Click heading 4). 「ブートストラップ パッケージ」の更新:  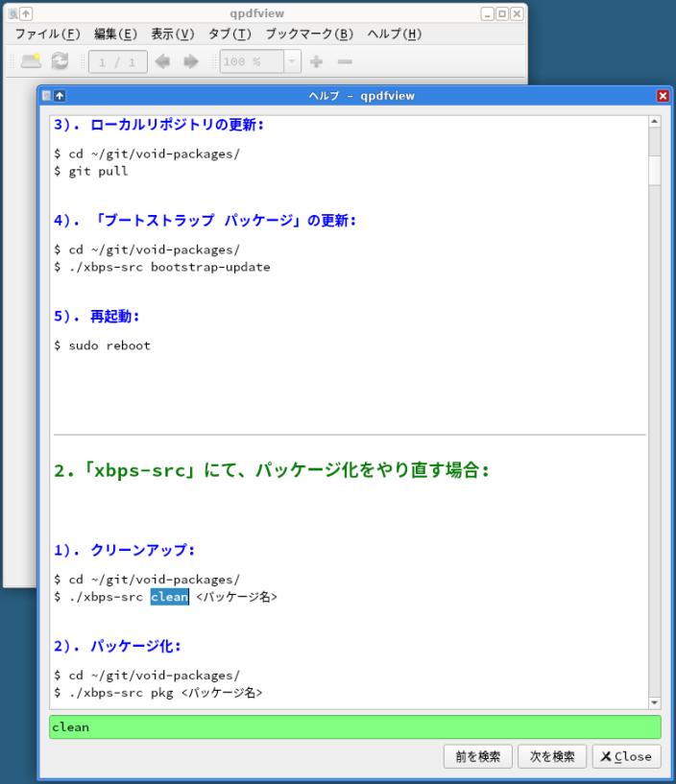[x=205, y=221]
